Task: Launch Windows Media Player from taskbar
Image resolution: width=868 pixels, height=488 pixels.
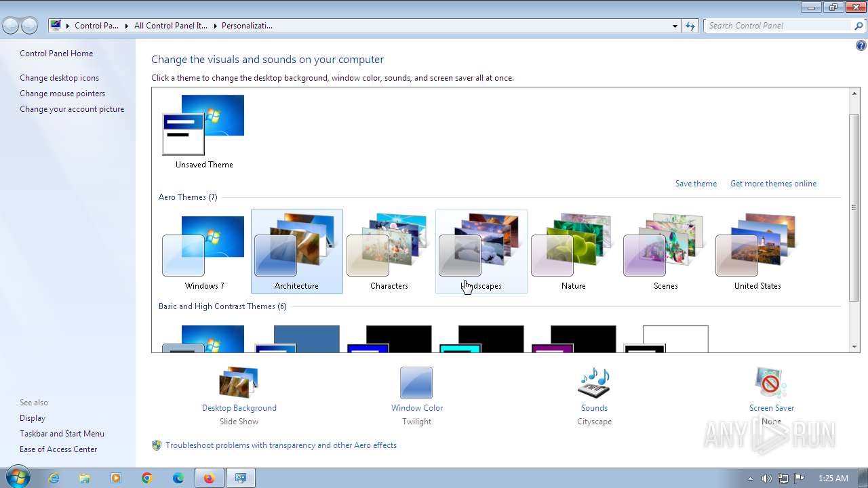Action: pyautogui.click(x=116, y=478)
